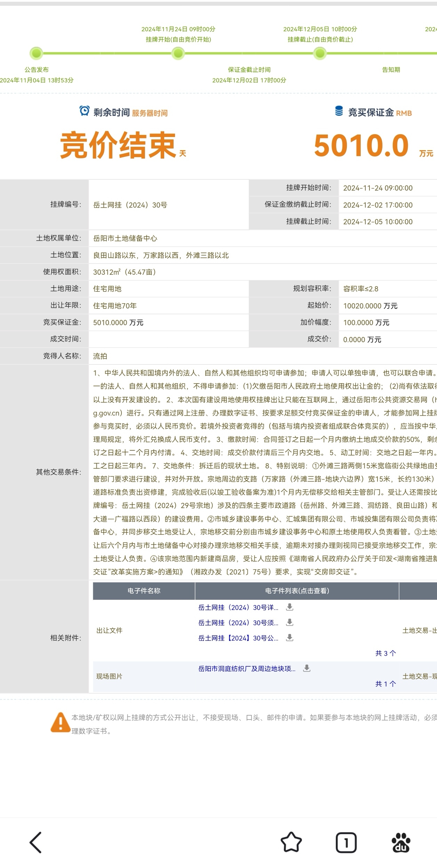The image size is (437, 868).
Task: Open the tab switcher showing 1
Action: [x=346, y=842]
